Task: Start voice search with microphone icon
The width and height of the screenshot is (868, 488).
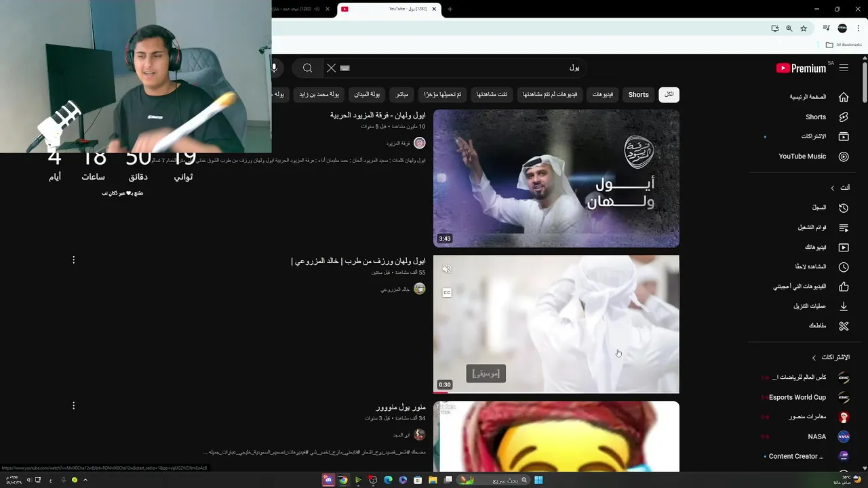Action: click(275, 68)
